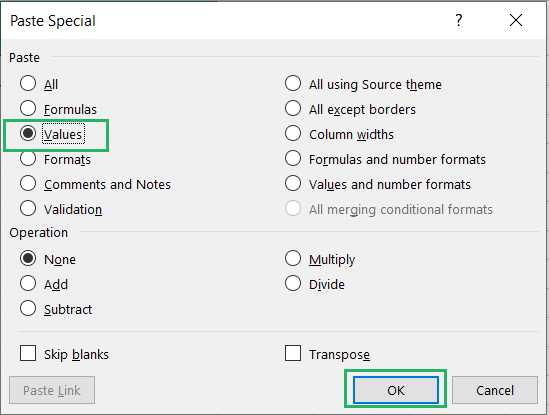Viewport: 549px width, 415px height.
Task: Confirm with the OK button
Action: (396, 390)
